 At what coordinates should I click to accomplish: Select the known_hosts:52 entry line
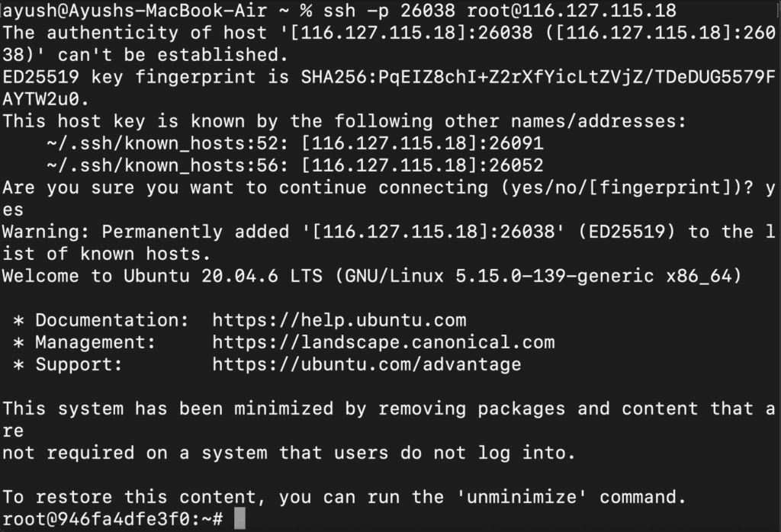click(295, 143)
